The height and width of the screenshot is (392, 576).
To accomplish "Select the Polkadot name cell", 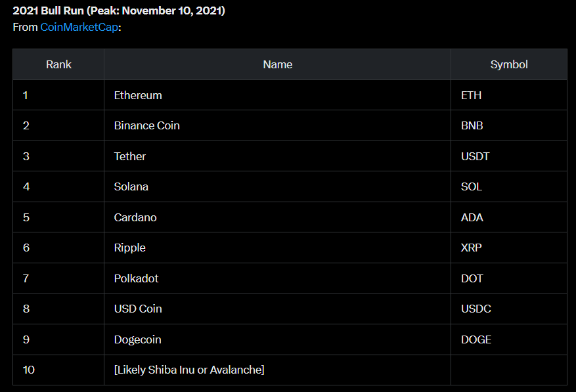I will (136, 278).
